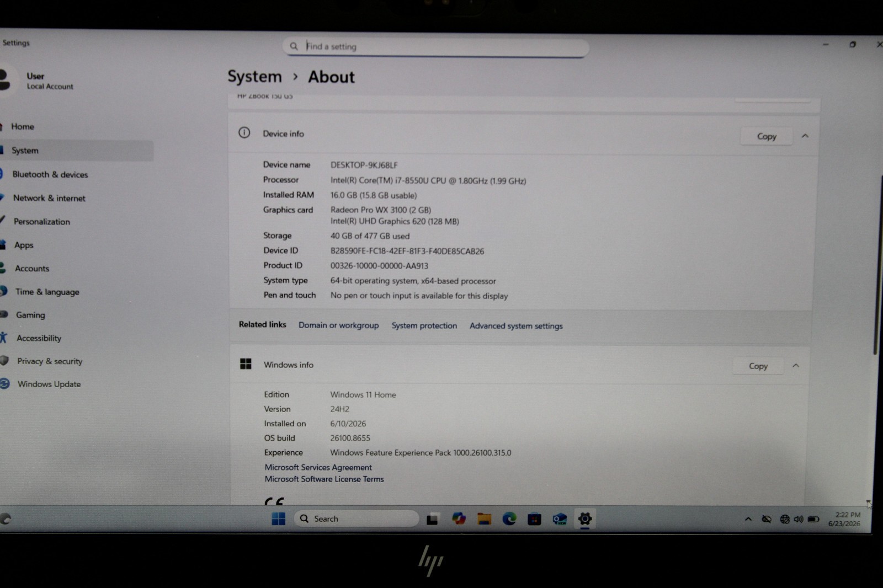Collapse the Windows info section
Screen dimensions: 883x588
796,365
